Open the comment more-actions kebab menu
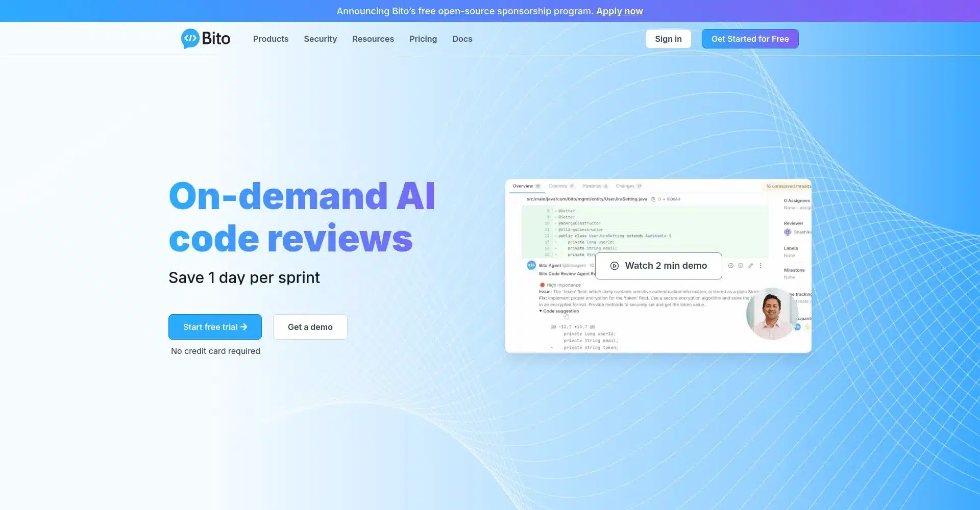The image size is (980, 510). [761, 266]
